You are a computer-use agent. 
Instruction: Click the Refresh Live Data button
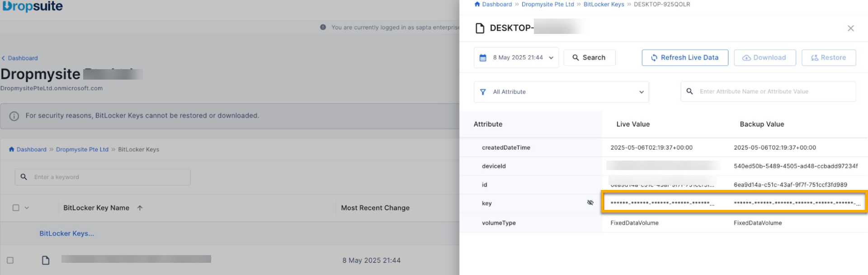pyautogui.click(x=684, y=58)
